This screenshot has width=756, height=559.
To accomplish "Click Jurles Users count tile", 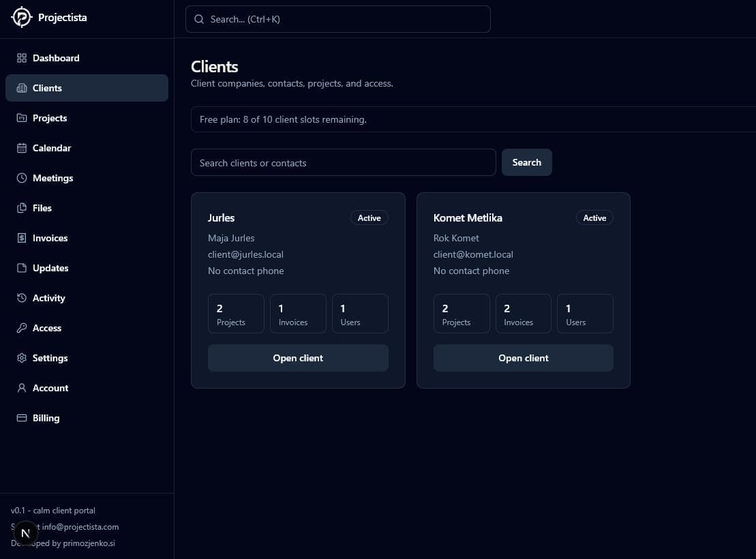I will tap(360, 314).
